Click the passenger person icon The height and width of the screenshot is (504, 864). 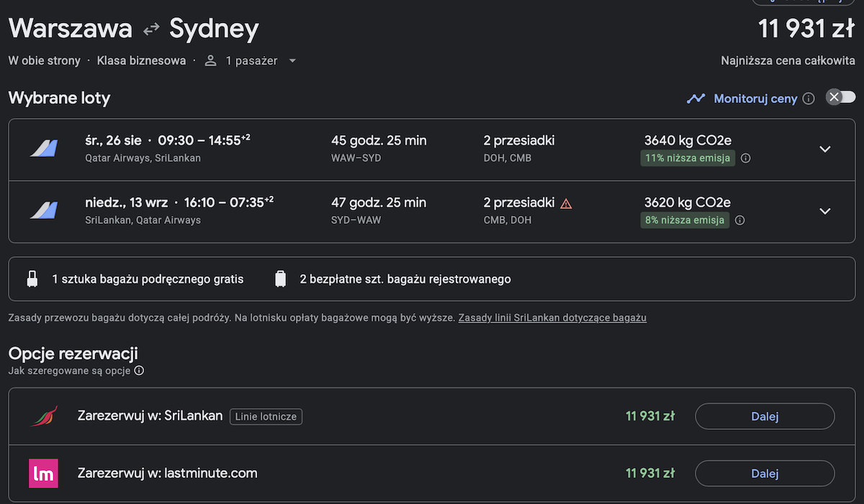coord(210,61)
